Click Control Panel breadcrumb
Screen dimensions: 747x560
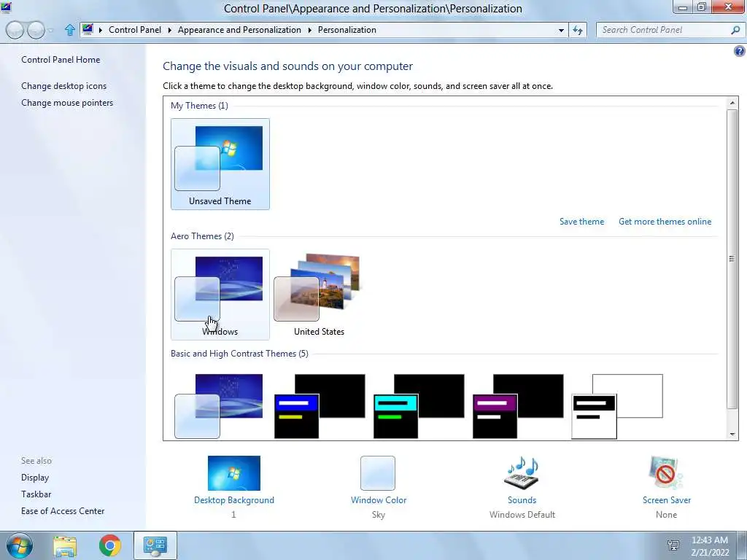tap(135, 29)
